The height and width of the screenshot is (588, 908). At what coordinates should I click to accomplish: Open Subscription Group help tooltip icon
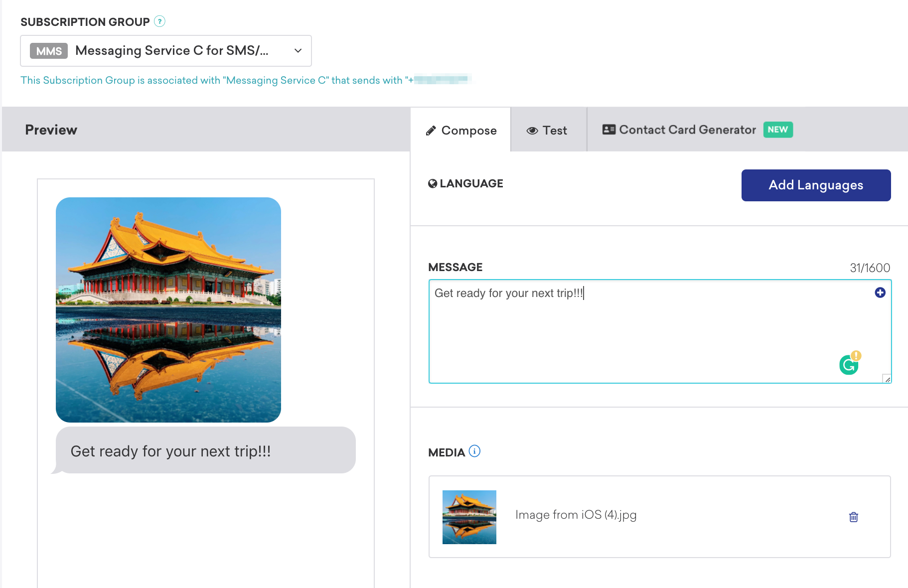[159, 21]
